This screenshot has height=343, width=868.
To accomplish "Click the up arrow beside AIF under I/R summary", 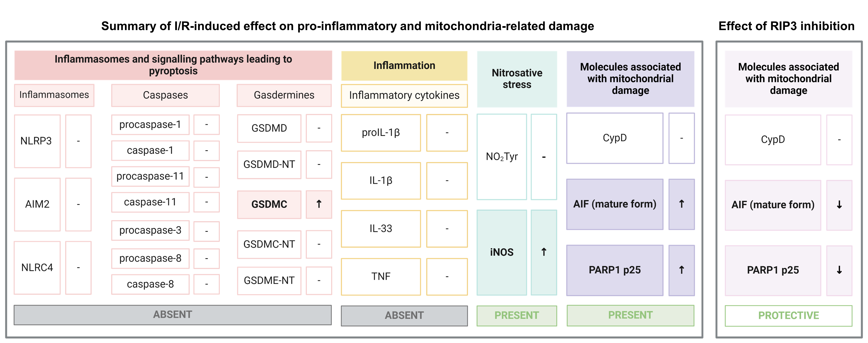I will click(681, 204).
